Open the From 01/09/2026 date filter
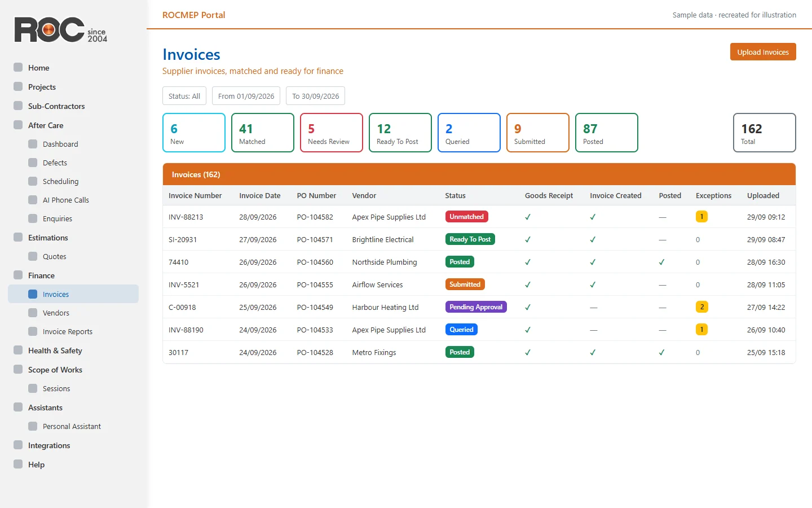The image size is (812, 508). pyautogui.click(x=246, y=96)
